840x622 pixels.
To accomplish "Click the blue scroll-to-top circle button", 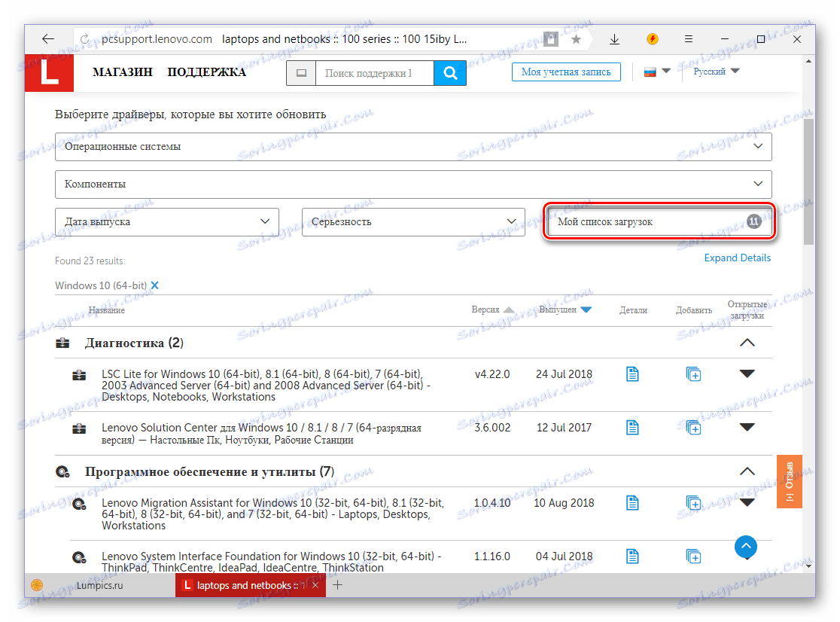I will point(746,547).
